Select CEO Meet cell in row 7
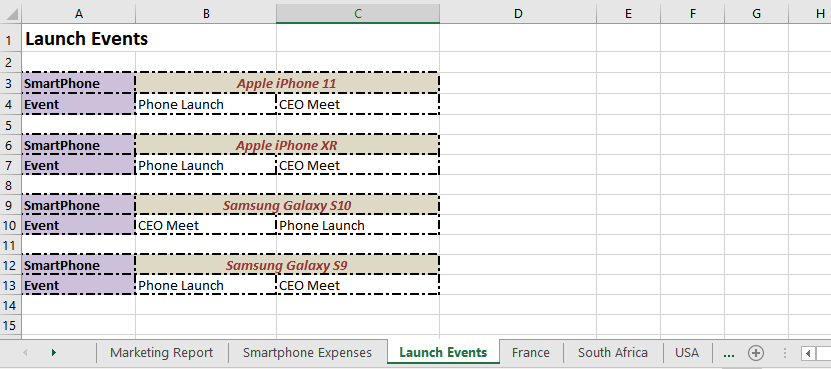831x369 pixels. click(x=358, y=165)
